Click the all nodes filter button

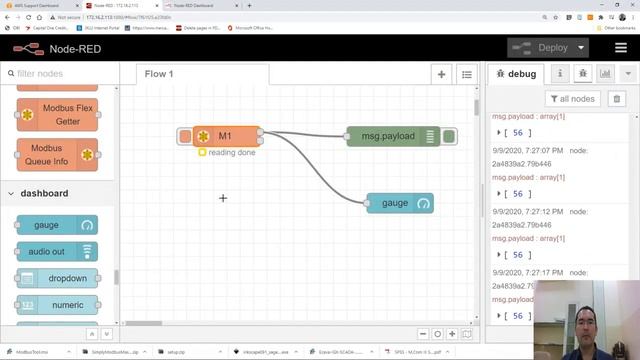coord(573,99)
